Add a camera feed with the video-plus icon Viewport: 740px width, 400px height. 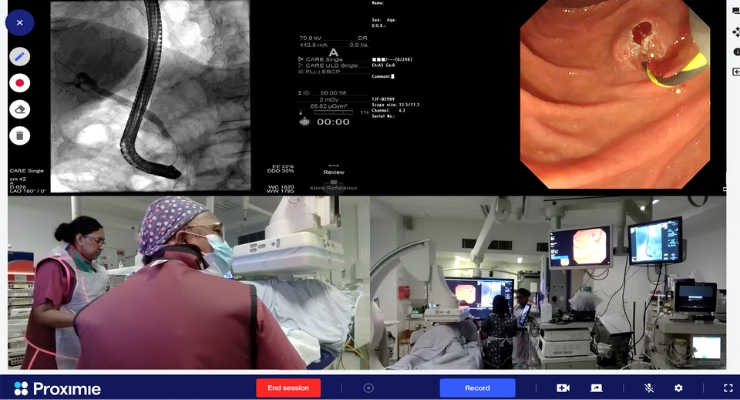[563, 388]
